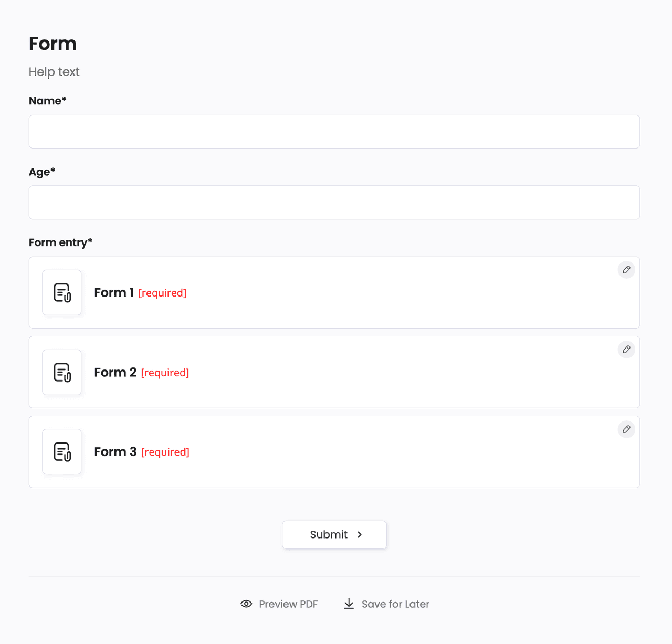Click the Form 3 document icon
672x644 pixels.
[62, 451]
